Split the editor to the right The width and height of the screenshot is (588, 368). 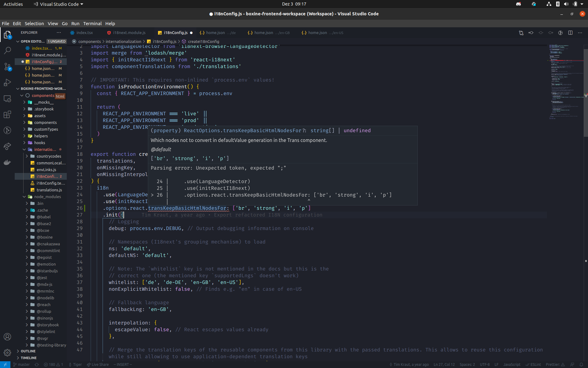tap(570, 33)
